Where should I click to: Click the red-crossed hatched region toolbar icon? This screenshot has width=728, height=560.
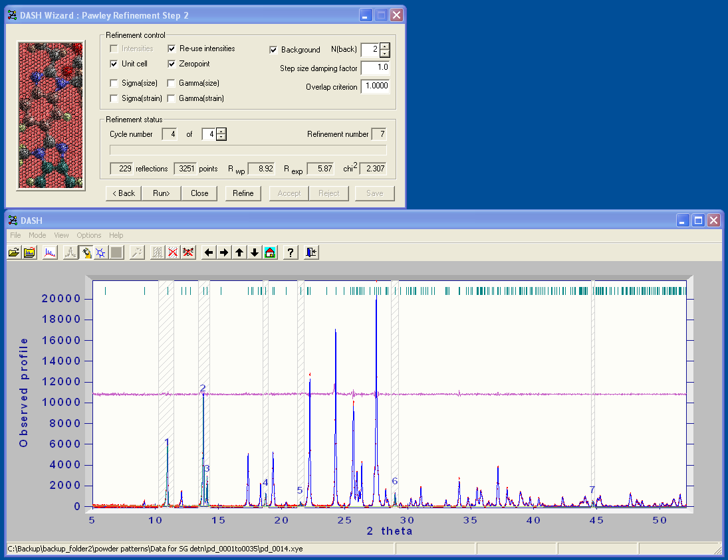click(x=173, y=252)
